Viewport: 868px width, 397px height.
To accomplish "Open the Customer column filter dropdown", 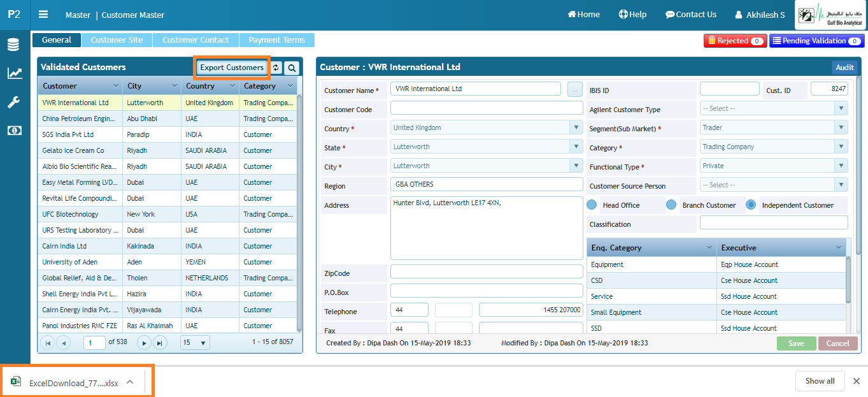I will point(116,85).
